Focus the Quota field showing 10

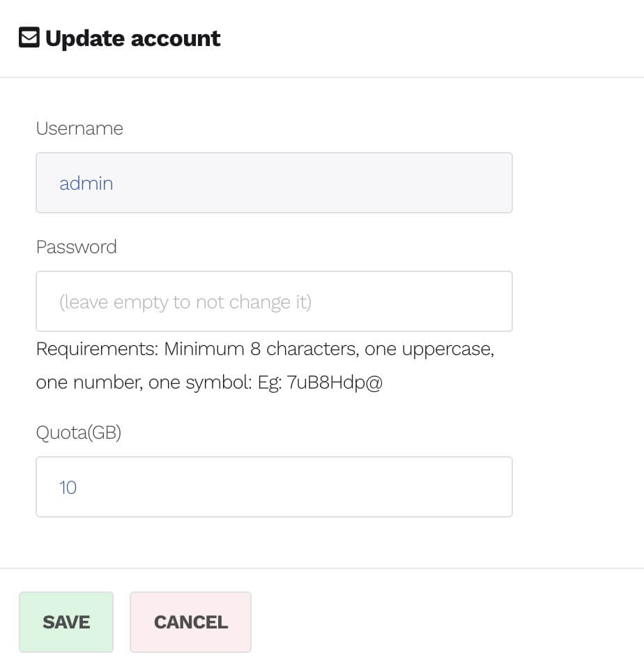(x=274, y=487)
